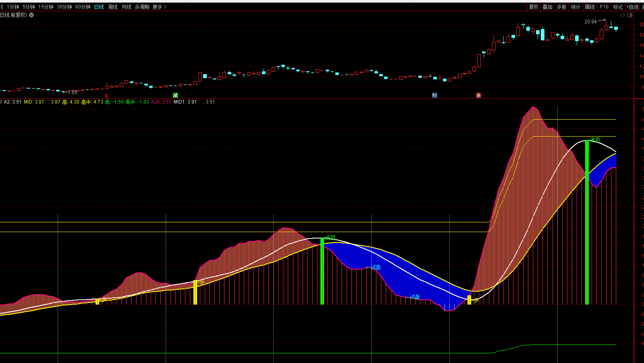The width and height of the screenshot is (644, 363).
Task: Click the 20.94 high price label
Action: pyautogui.click(x=590, y=22)
